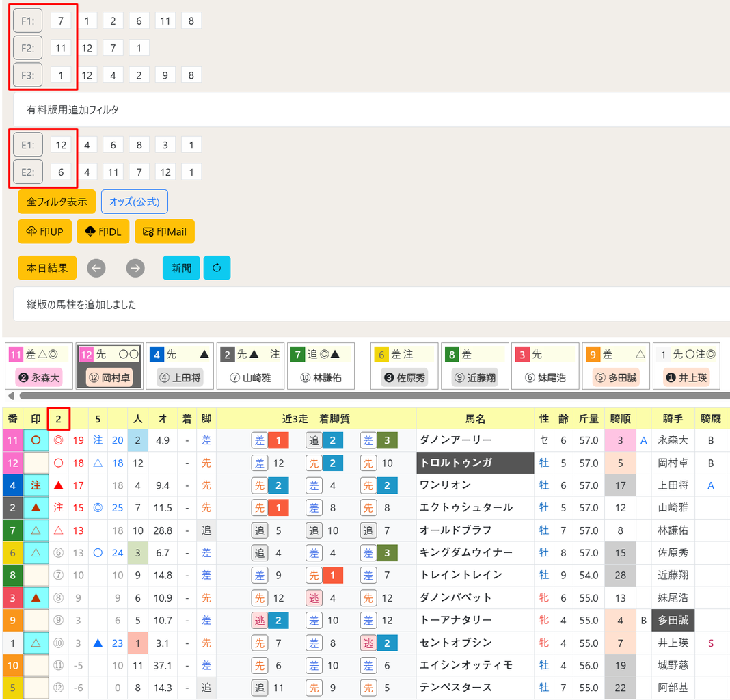Screen dimensions: 730x700
Task: Toggle triangle mark cell for horse 7
Action: click(36, 530)
